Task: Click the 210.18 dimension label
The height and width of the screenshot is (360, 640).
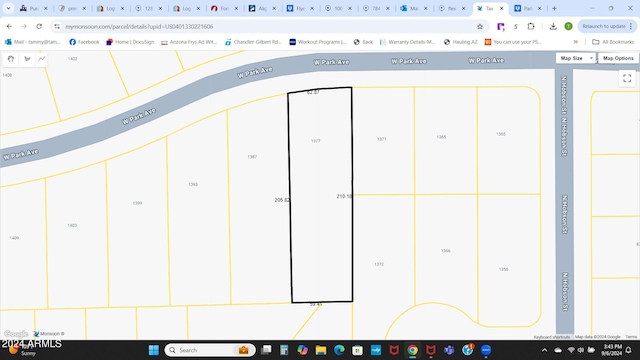Action: 344,196
